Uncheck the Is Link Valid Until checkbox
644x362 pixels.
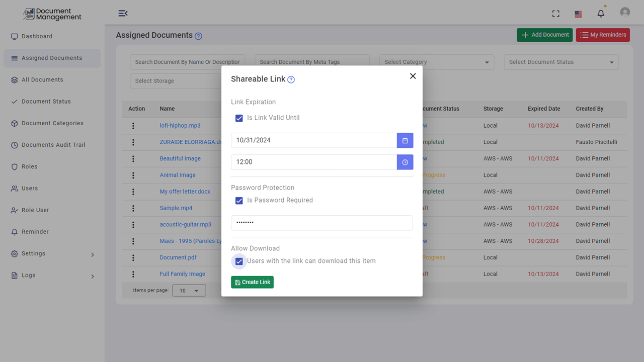(239, 118)
